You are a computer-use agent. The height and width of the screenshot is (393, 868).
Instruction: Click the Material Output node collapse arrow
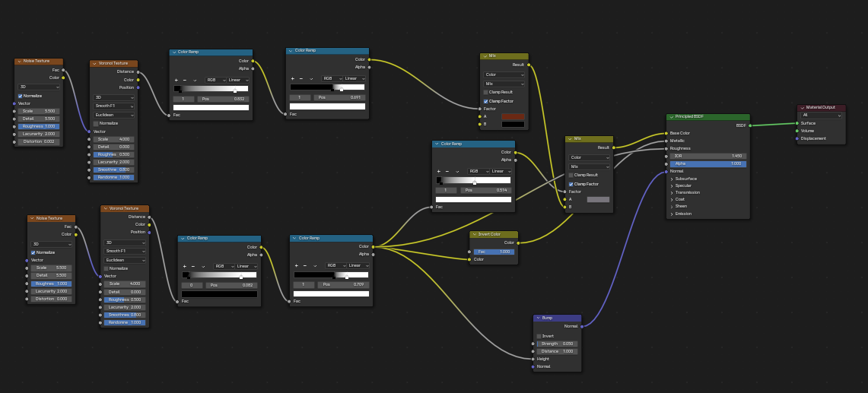pyautogui.click(x=801, y=107)
